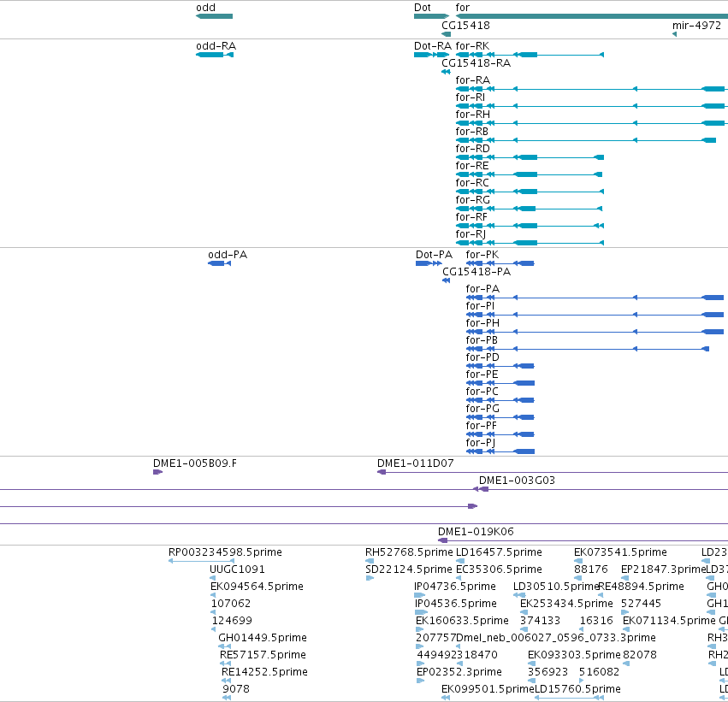Viewport: 728px width, 702px height.
Task: Click the for-RK transcript label
Action: tap(472, 46)
